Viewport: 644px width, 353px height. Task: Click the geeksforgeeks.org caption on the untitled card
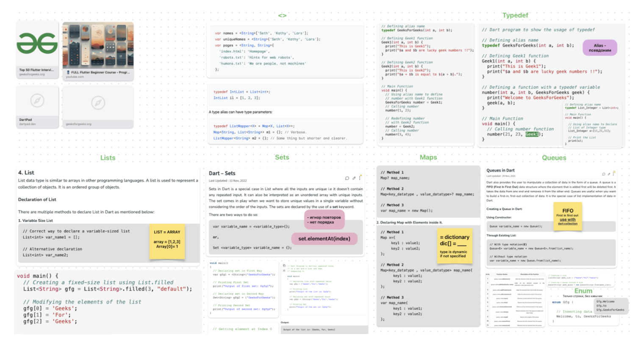point(78,124)
